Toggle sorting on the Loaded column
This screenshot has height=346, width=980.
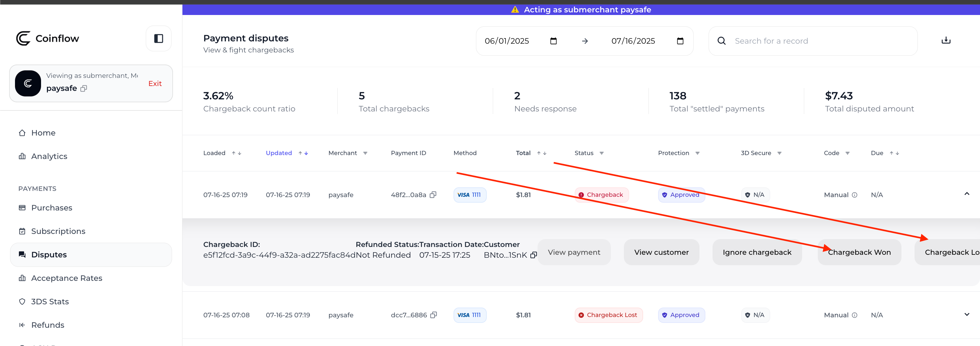click(236, 153)
